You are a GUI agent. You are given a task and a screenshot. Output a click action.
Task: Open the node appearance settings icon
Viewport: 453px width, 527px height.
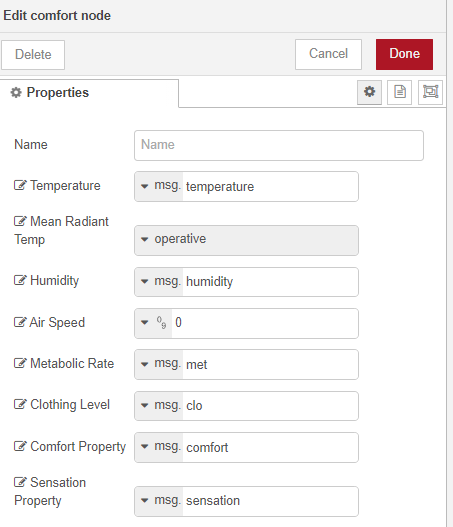coord(430,92)
